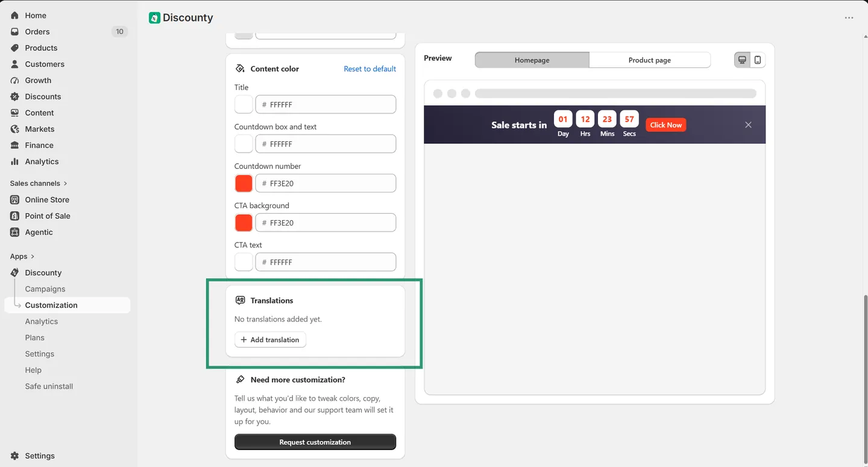Click the Point of Sale icon
This screenshot has width=868, height=467.
pyautogui.click(x=15, y=217)
